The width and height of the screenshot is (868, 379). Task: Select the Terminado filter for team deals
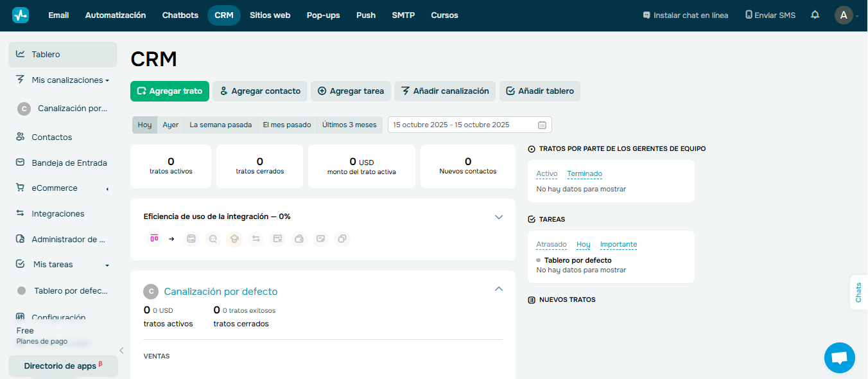click(584, 173)
